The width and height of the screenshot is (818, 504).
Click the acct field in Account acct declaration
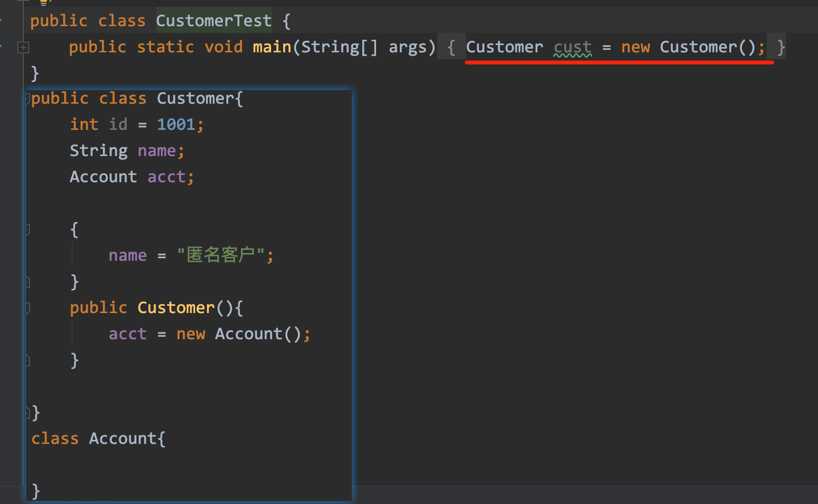click(x=166, y=177)
